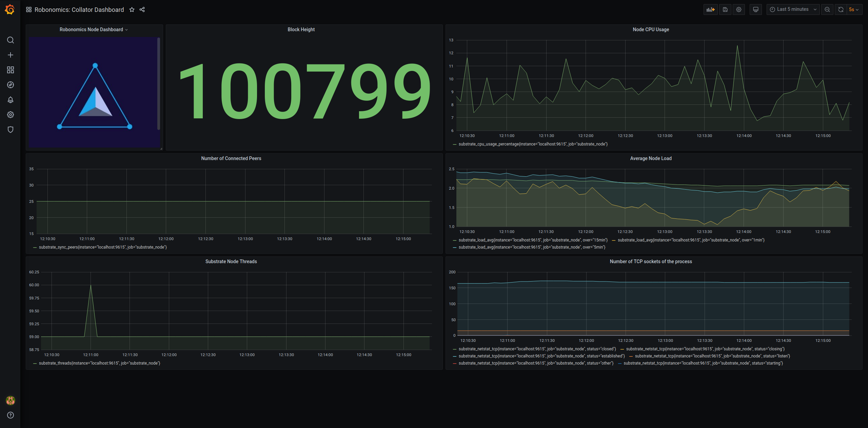Toggle the established TCP status legend series

pos(541,356)
